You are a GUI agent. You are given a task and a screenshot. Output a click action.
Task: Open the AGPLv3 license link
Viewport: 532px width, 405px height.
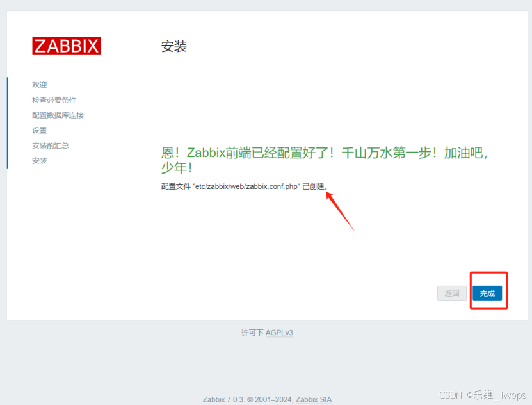click(279, 333)
